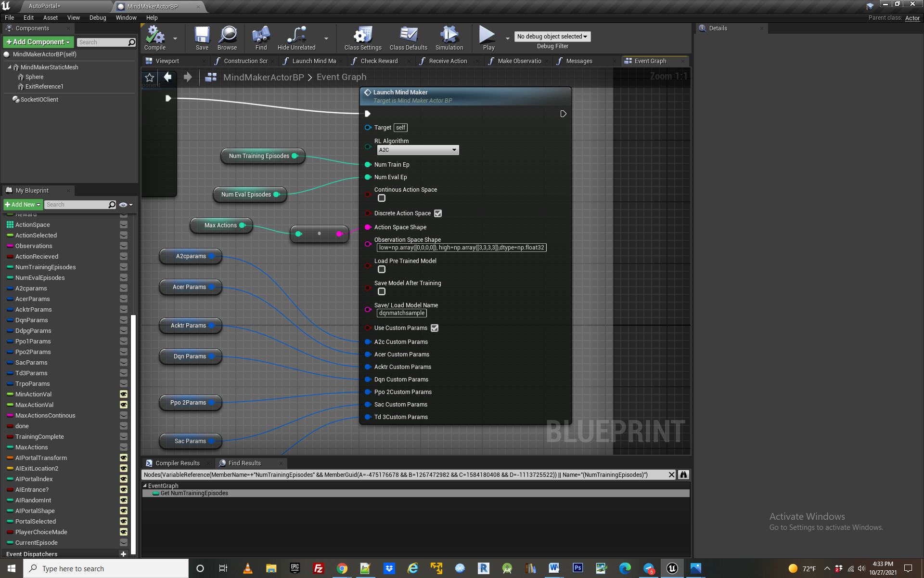Toggle the Hide Unrelated tool
The width and height of the screenshot is (924, 578).
(296, 37)
